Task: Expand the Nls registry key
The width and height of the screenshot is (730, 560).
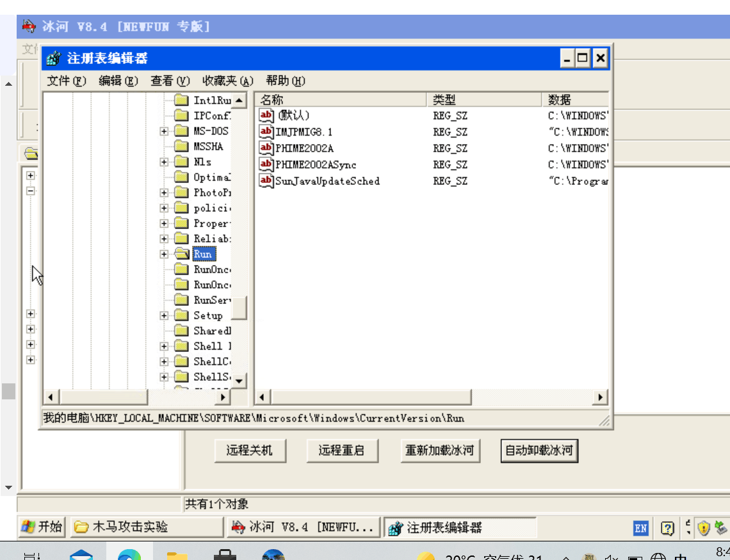Action: (x=164, y=163)
